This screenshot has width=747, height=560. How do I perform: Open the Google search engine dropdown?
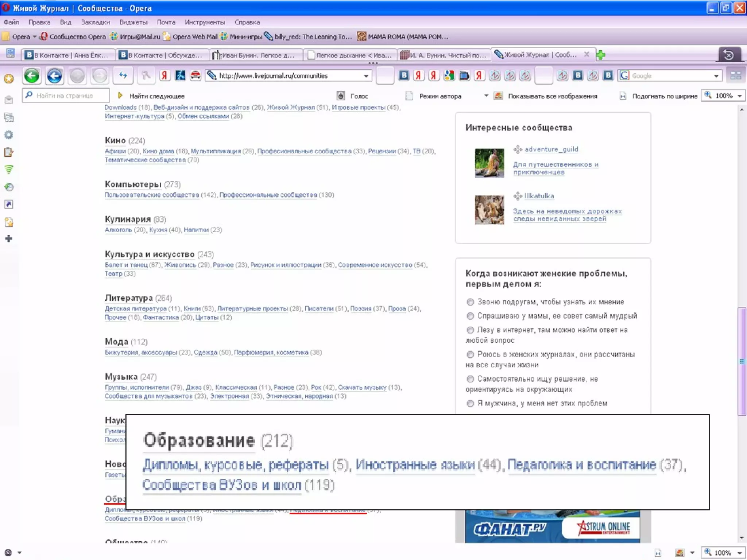click(716, 76)
